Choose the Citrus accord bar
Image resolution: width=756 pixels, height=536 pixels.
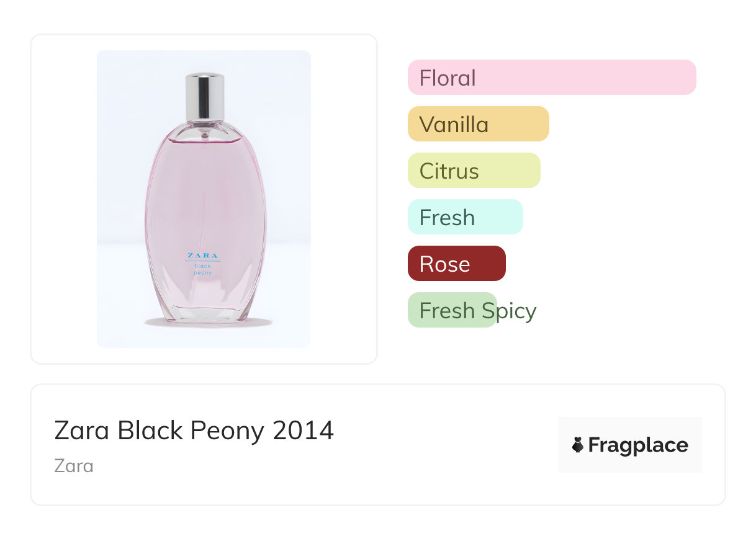click(474, 171)
